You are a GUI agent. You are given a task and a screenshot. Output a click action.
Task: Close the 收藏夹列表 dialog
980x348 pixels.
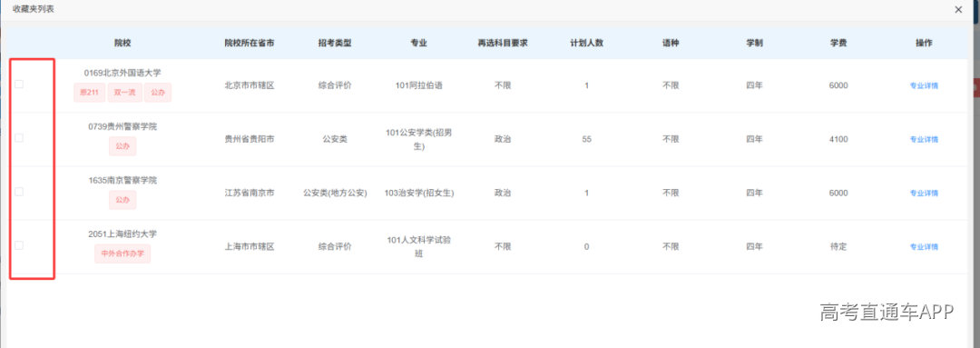coord(958,9)
